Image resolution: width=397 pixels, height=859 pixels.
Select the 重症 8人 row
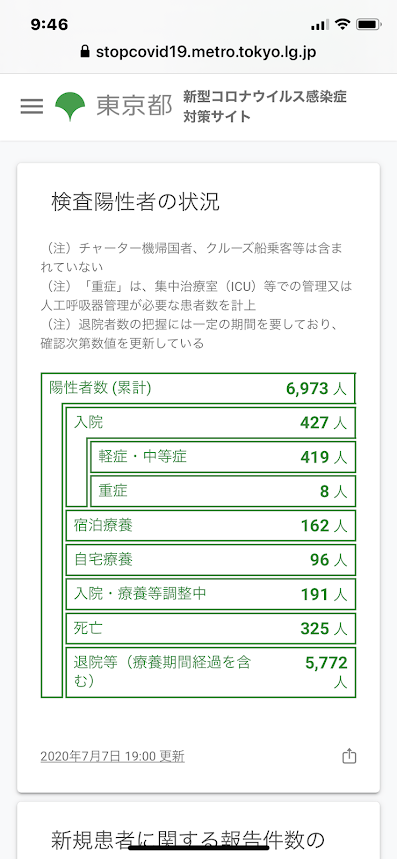tap(223, 491)
